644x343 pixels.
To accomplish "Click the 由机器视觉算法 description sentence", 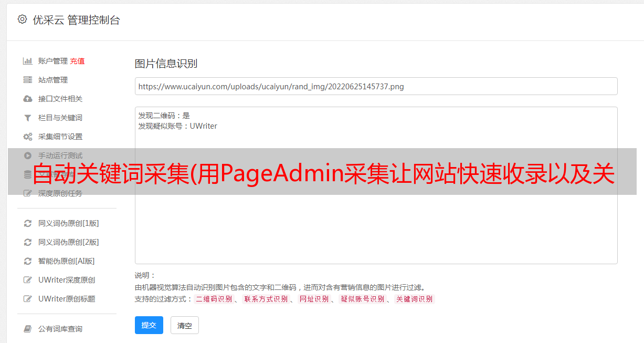I will tap(280, 287).
